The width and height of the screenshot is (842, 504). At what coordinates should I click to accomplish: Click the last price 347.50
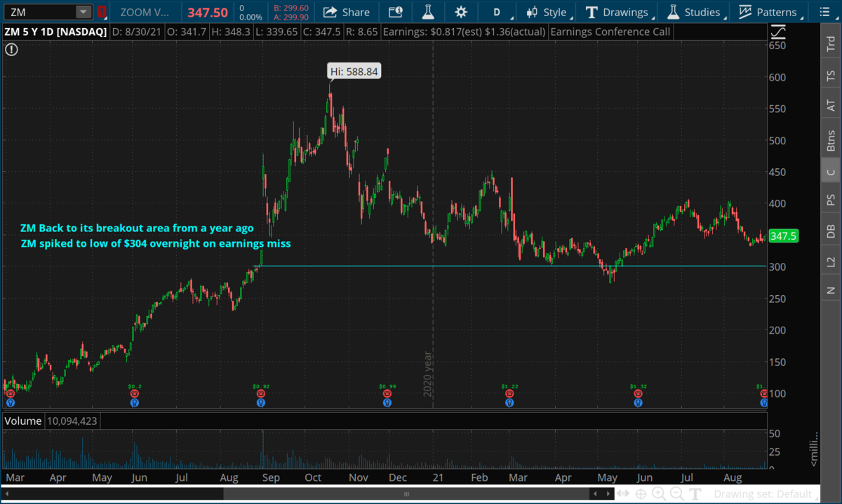pos(207,12)
